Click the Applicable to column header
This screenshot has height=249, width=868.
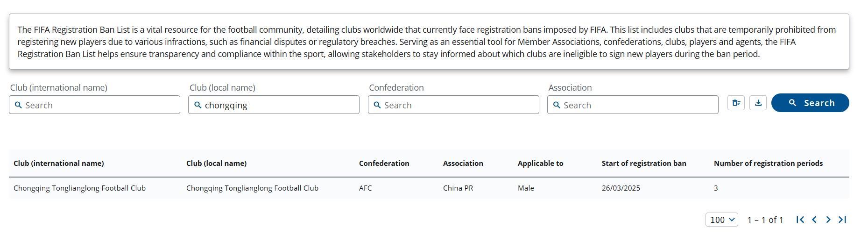coord(540,164)
